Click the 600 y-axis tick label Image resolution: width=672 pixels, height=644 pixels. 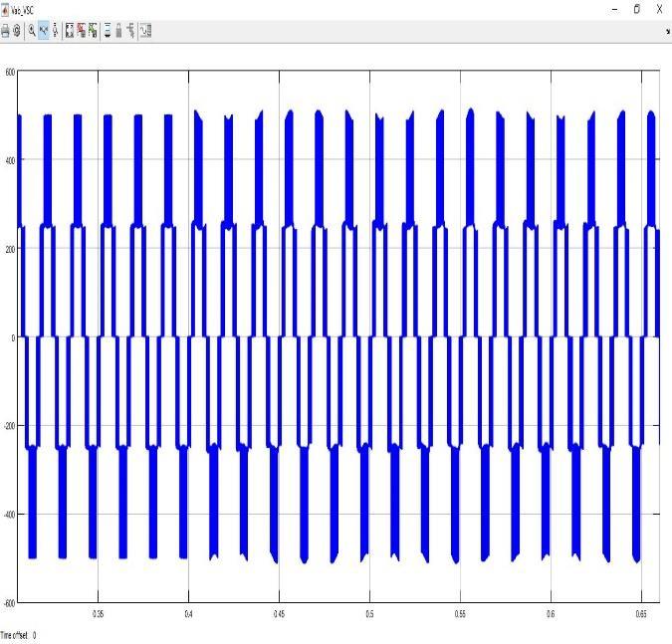(10, 72)
